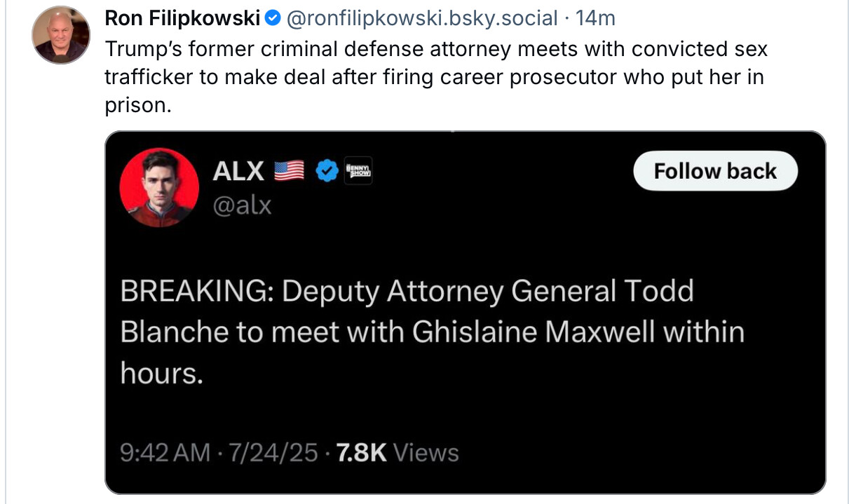Click the blue verified badge beside Ron Filipkowski
Screen dimensions: 849x504
274,19
